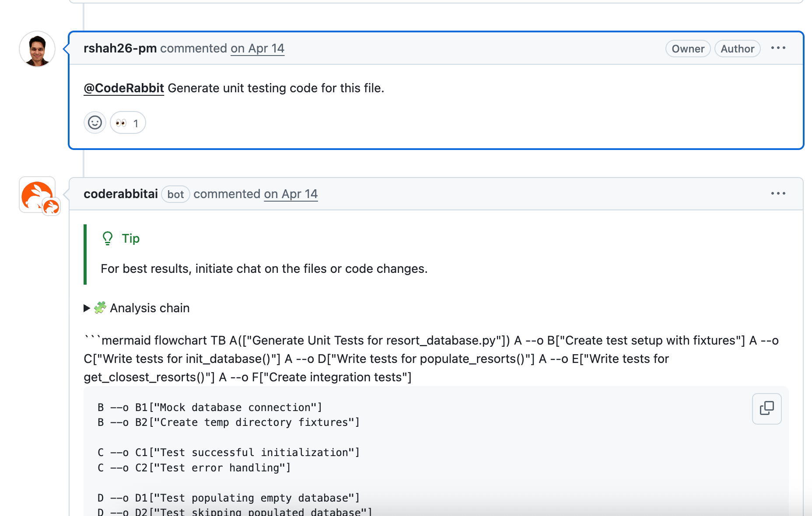Follow the @CodeRabbit mention link
This screenshot has height=516, width=812.
[x=124, y=88]
